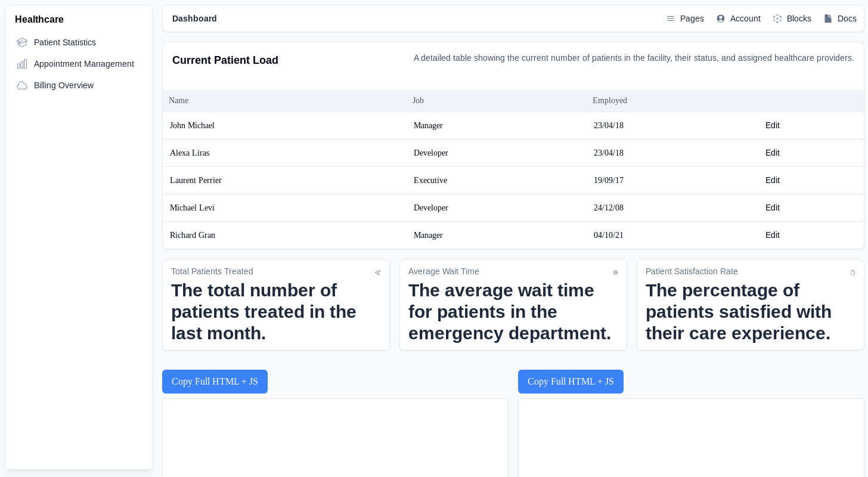The image size is (868, 477).
Task: Click the document icon next to Docs
Action: [828, 18]
